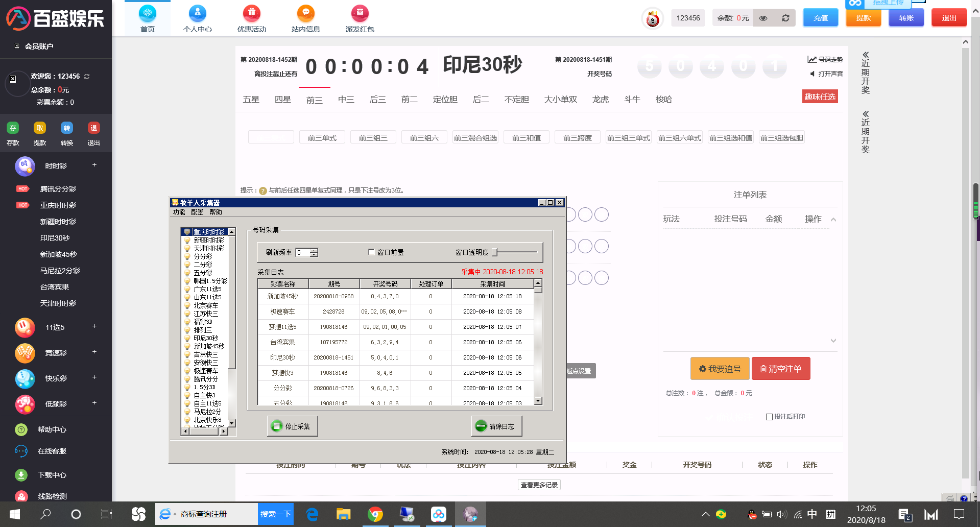Click the 首页 home icon
Image resolution: width=980 pixels, height=527 pixels.
148,13
